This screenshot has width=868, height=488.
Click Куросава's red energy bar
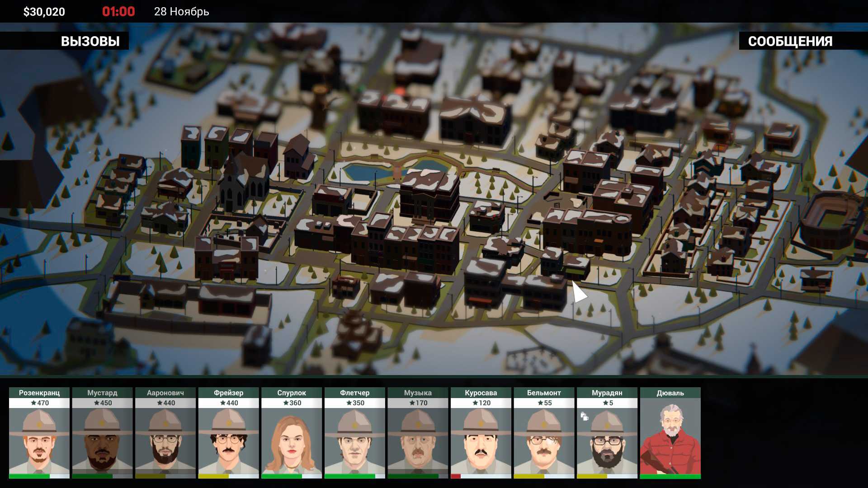click(456, 476)
